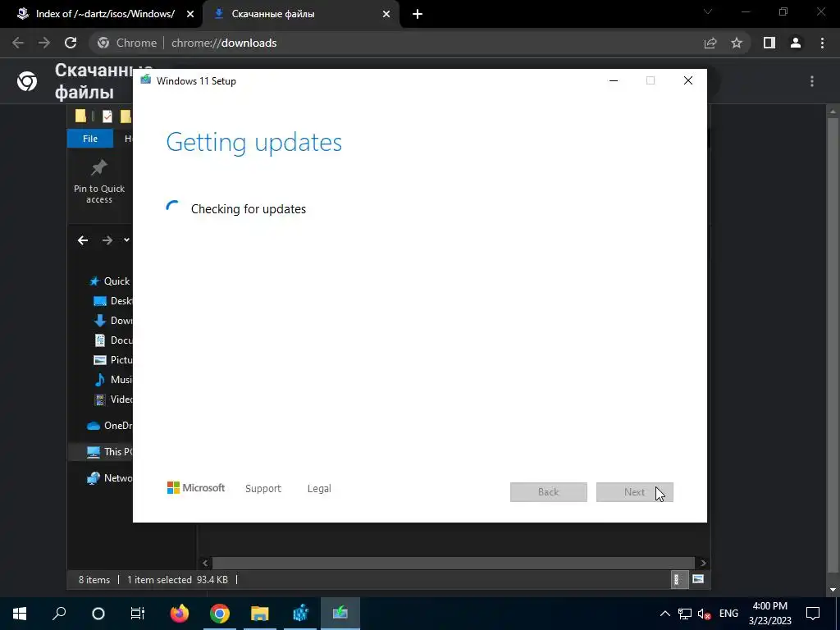This screenshot has width=840, height=630.
Task: Expand recent locations dropdown in Explorer
Action: (x=126, y=240)
